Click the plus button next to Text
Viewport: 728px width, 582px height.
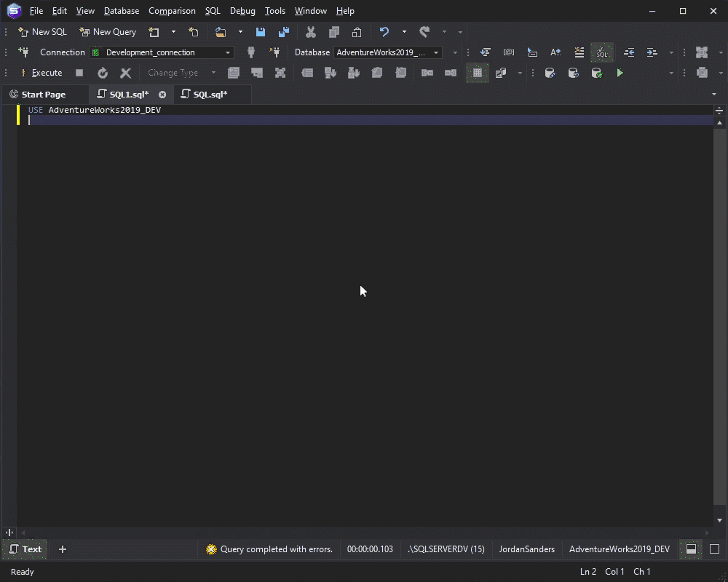pyautogui.click(x=63, y=549)
